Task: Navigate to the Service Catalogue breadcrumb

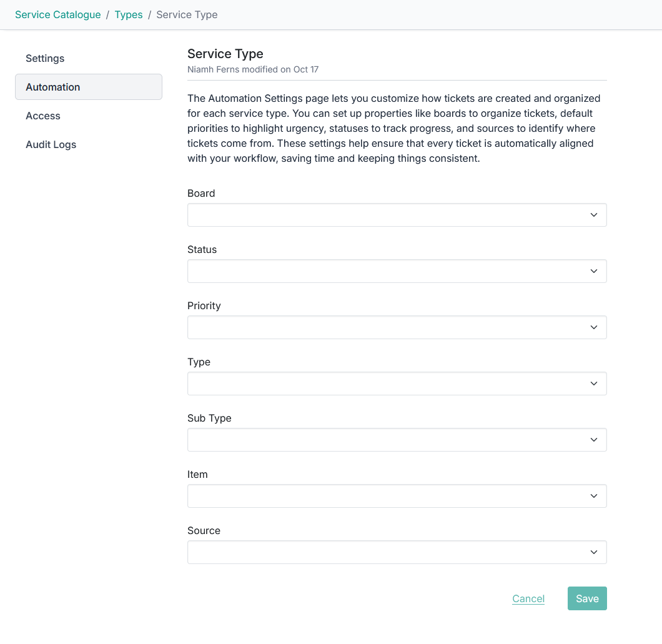Action: click(58, 14)
